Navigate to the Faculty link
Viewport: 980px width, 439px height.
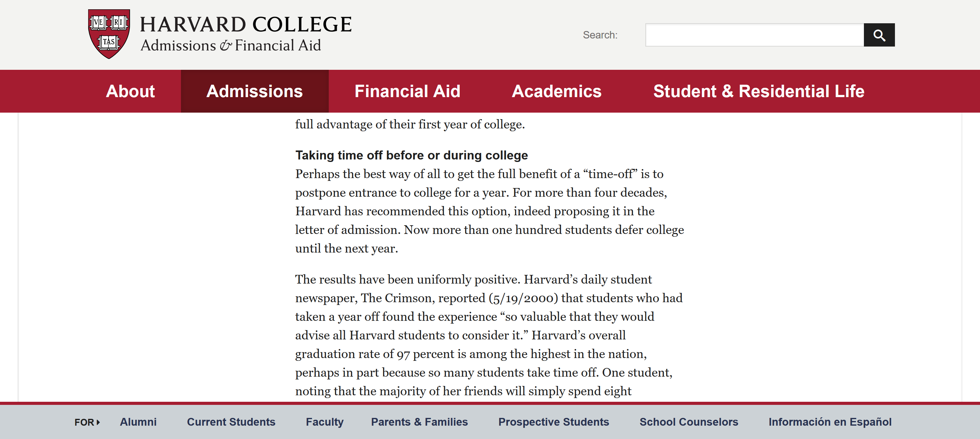tap(324, 422)
